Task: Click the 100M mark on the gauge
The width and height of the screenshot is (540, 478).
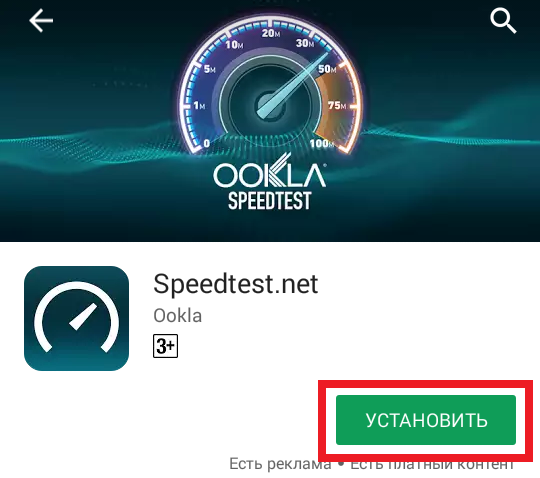Action: click(321, 143)
